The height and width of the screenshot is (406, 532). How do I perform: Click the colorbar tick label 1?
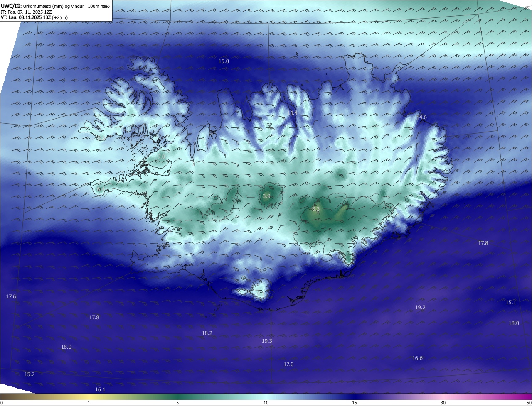point(89,403)
